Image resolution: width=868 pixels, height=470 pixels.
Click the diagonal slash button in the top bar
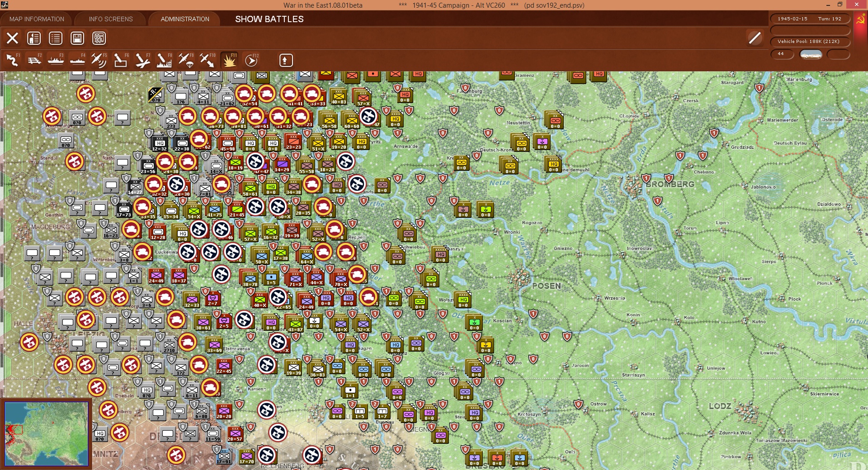coord(755,38)
